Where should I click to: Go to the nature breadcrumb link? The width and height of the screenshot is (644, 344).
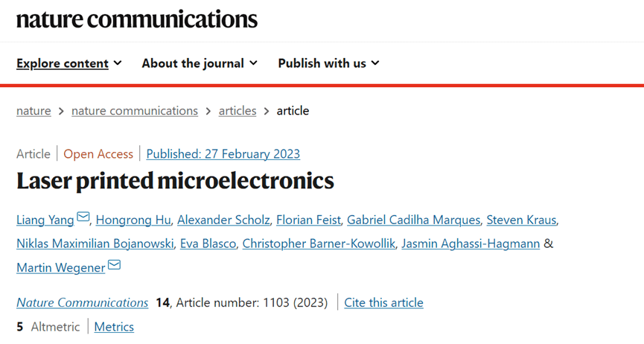pyautogui.click(x=34, y=111)
